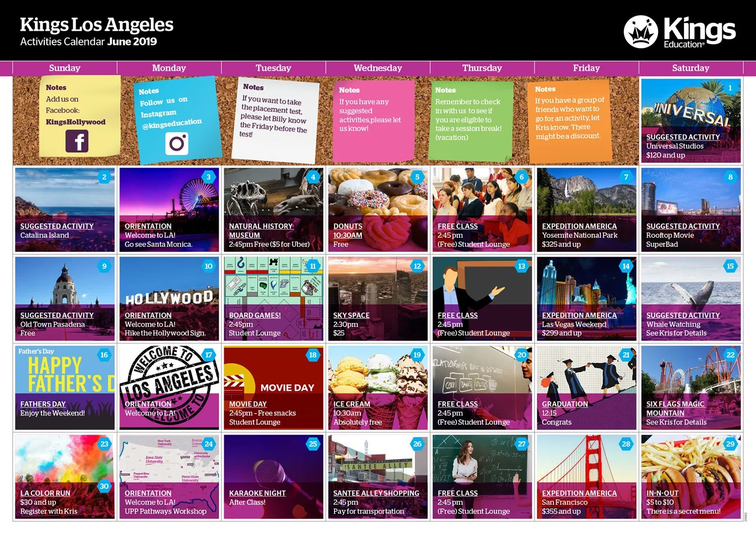This screenshot has width=756, height=534.
Task: Open Santee Alley Shopping link
Action: [376, 493]
